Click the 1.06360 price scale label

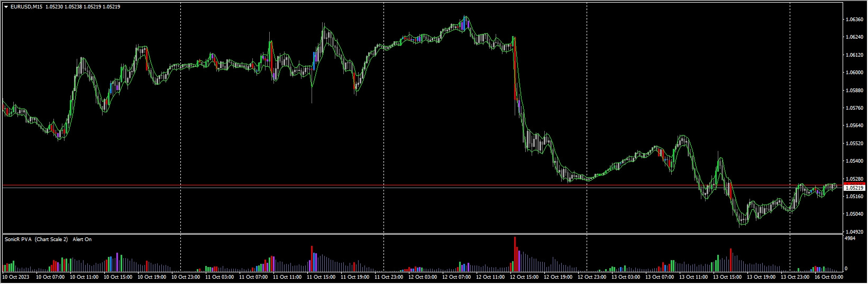pos(854,19)
